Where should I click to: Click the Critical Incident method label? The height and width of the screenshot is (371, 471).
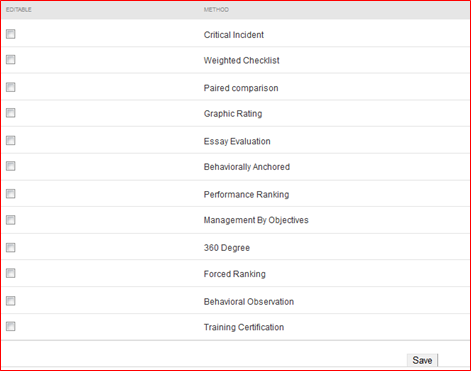click(x=234, y=35)
